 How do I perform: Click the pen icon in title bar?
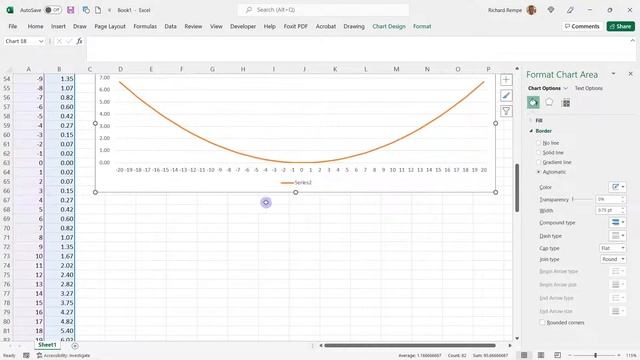point(570,10)
